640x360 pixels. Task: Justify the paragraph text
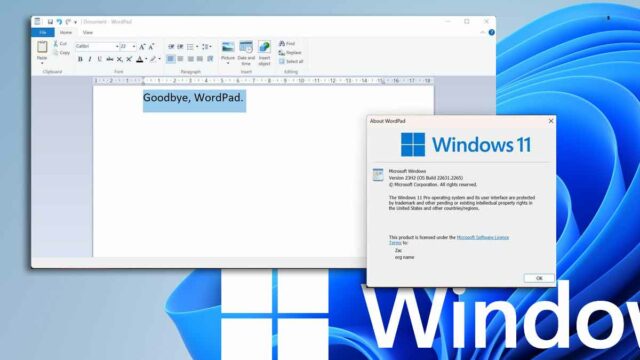click(x=200, y=59)
